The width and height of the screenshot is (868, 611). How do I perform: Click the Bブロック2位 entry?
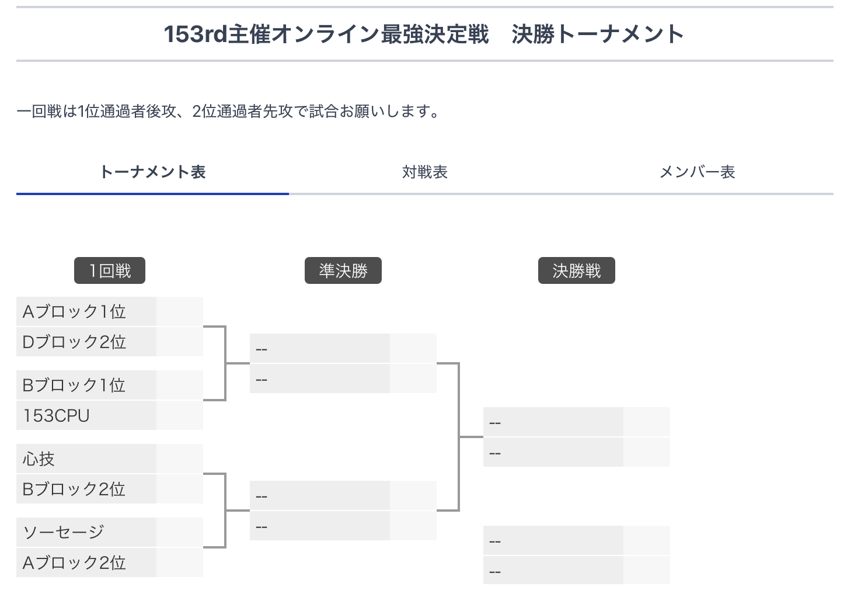[86, 489]
